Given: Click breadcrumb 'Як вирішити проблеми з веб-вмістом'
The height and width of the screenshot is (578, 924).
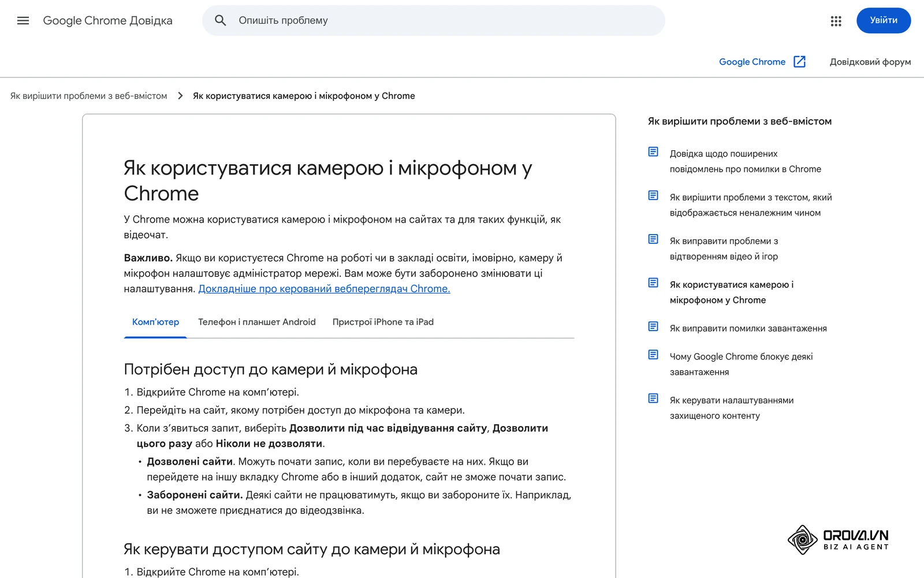Looking at the screenshot, I should (88, 96).
